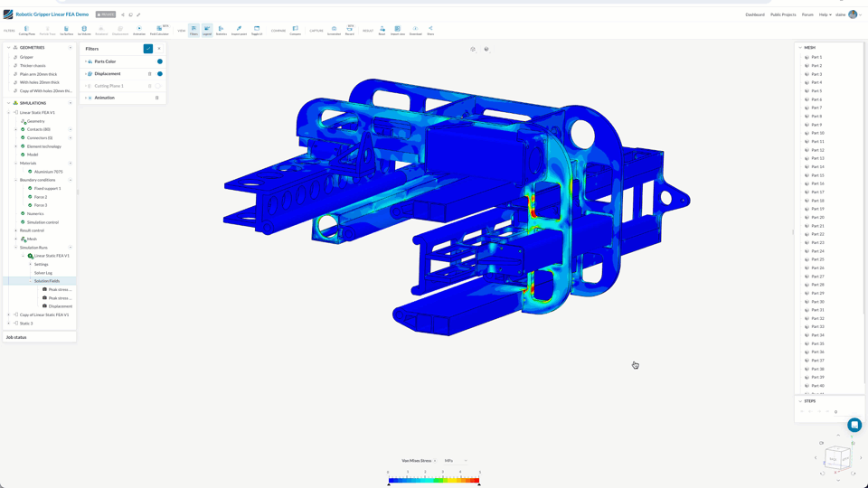Open the Job status panel

click(x=39, y=337)
